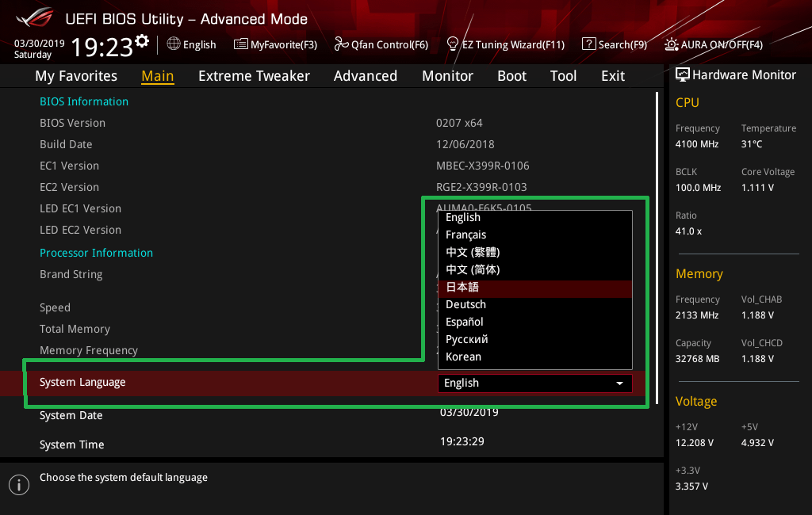This screenshot has height=515, width=812.
Task: Select the System Language row label
Action: tap(82, 382)
